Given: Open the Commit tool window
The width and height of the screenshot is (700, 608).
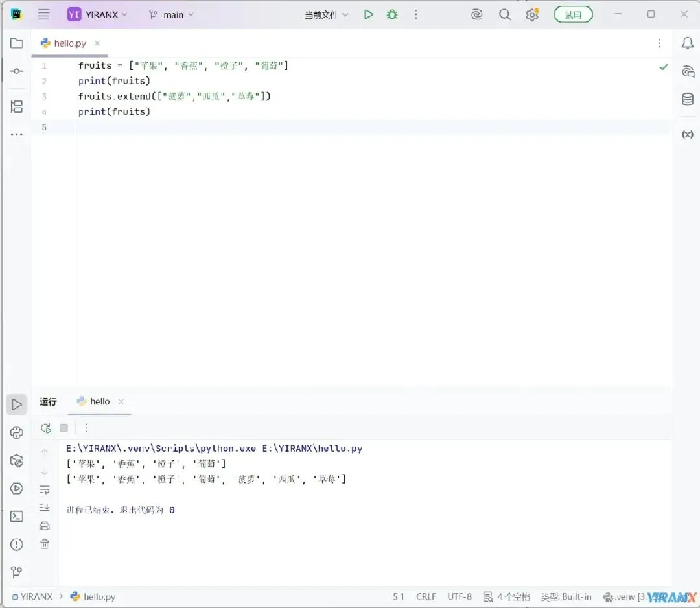Looking at the screenshot, I should (16, 71).
